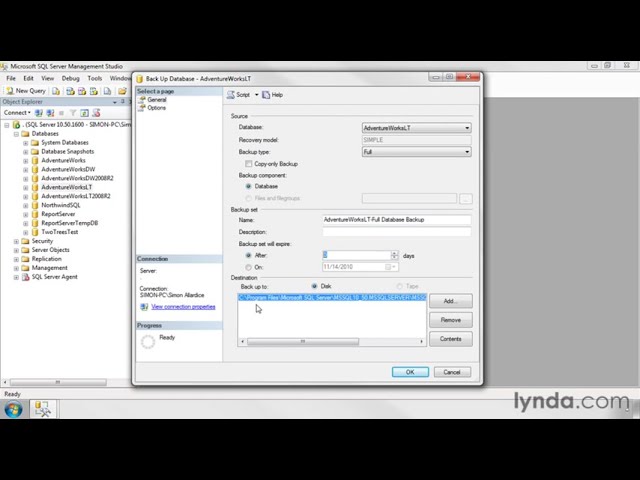Click the Windows Start orb
The image size is (640, 480).
(x=13, y=409)
